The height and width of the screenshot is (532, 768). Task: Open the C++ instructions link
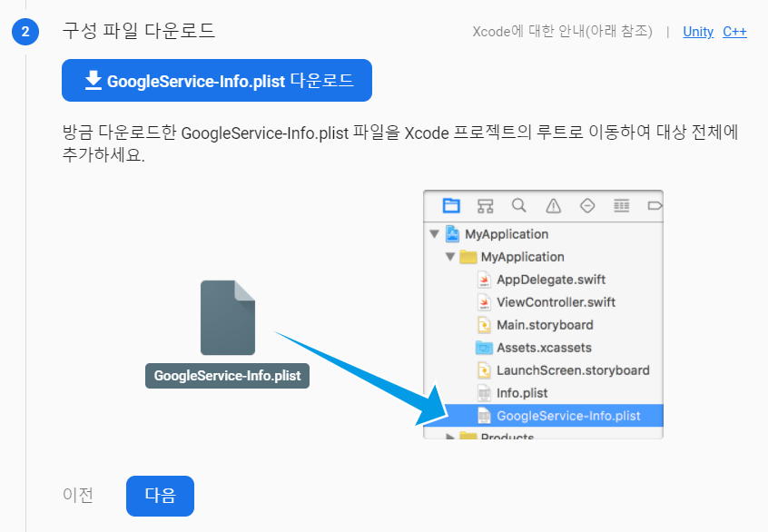[x=734, y=32]
